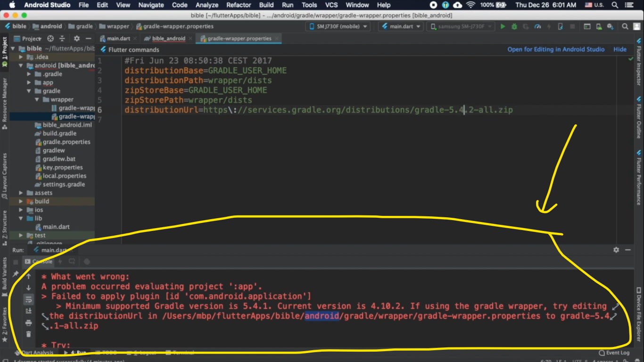Expand the .idea folder

pos(21,57)
